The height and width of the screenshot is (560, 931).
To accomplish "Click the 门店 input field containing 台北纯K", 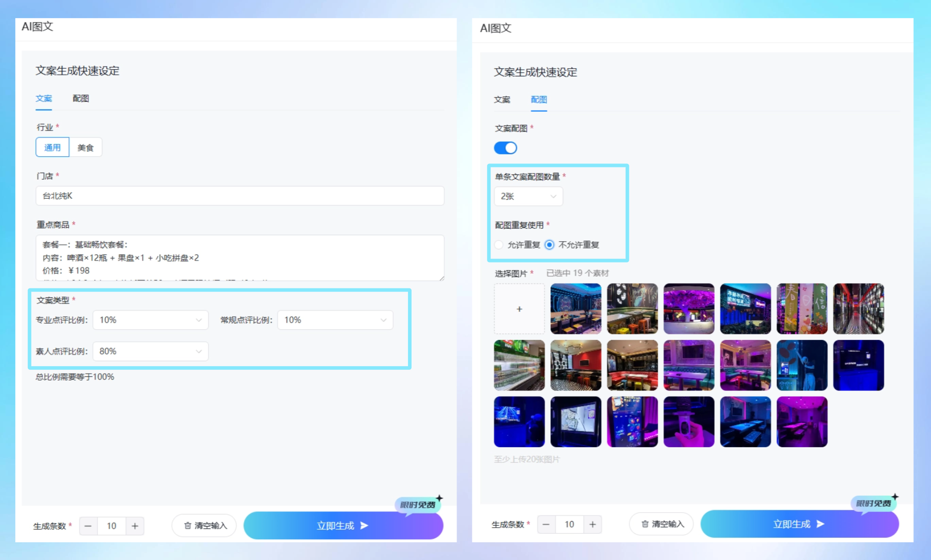I will (x=239, y=196).
